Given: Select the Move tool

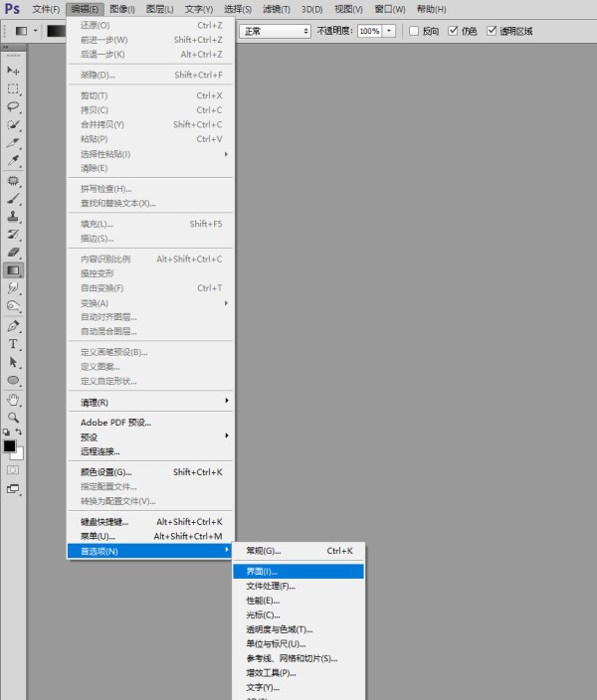Looking at the screenshot, I should 13,71.
